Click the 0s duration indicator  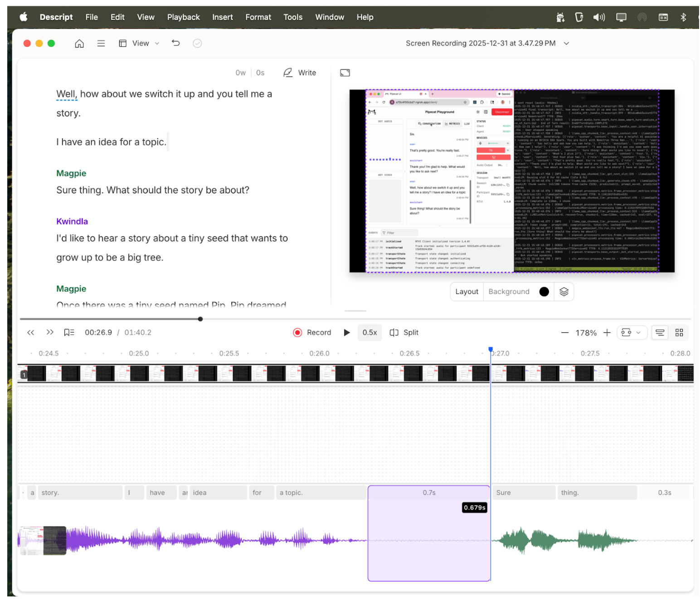(260, 73)
